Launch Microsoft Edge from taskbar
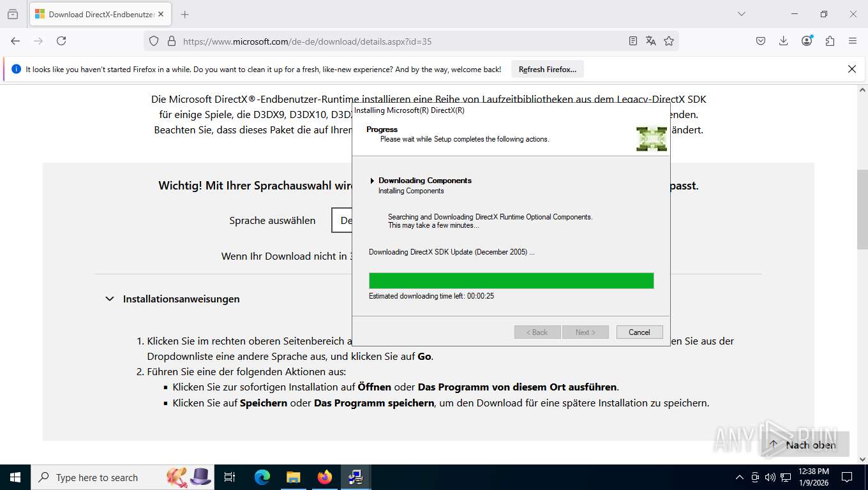The height and width of the screenshot is (490, 868). click(262, 477)
